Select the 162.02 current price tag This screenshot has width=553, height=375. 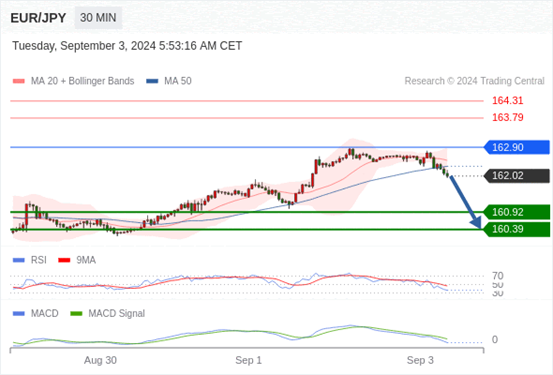click(517, 176)
